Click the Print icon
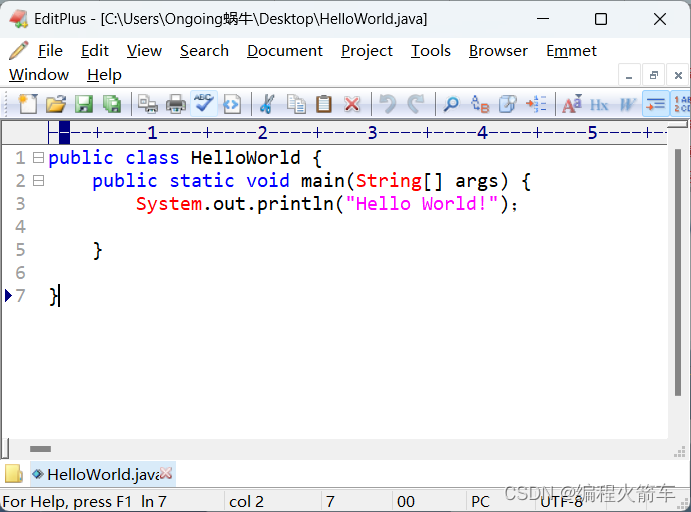This screenshot has height=512, width=691. [x=176, y=104]
